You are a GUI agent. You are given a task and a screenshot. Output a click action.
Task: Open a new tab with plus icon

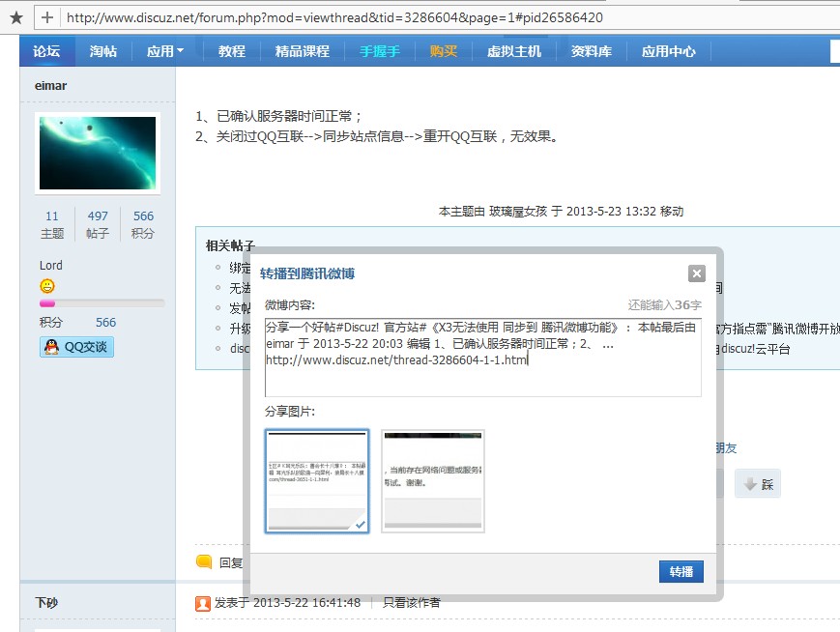pos(47,17)
